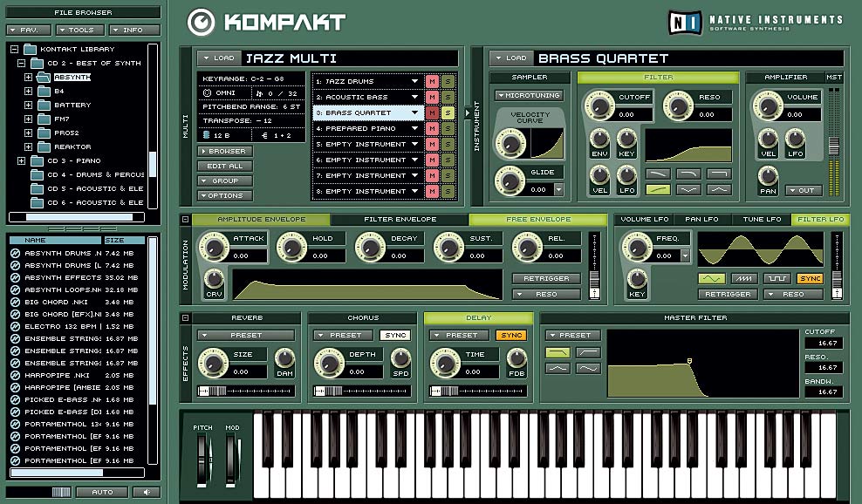Screen dimensions: 862x504
Task: Open the Microtuning dropdown
Action: click(529, 95)
